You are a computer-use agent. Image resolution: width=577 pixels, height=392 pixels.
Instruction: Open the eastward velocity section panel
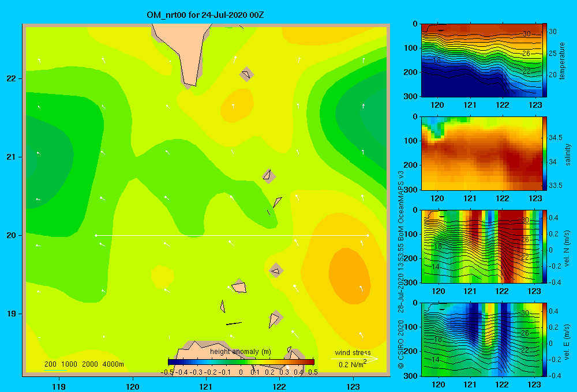[482, 340]
